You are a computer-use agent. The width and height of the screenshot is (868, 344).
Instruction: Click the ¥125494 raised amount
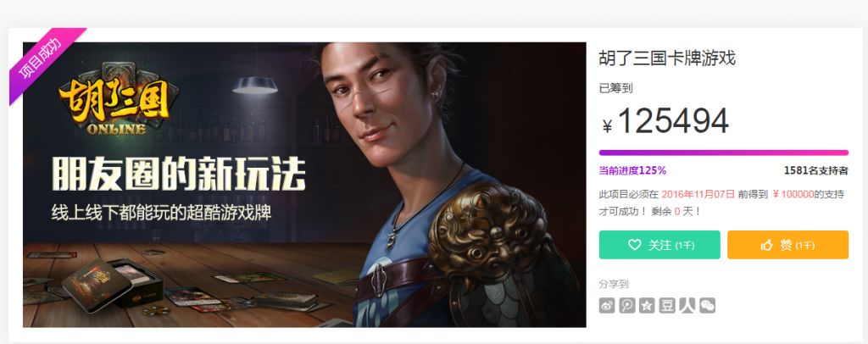pos(665,121)
